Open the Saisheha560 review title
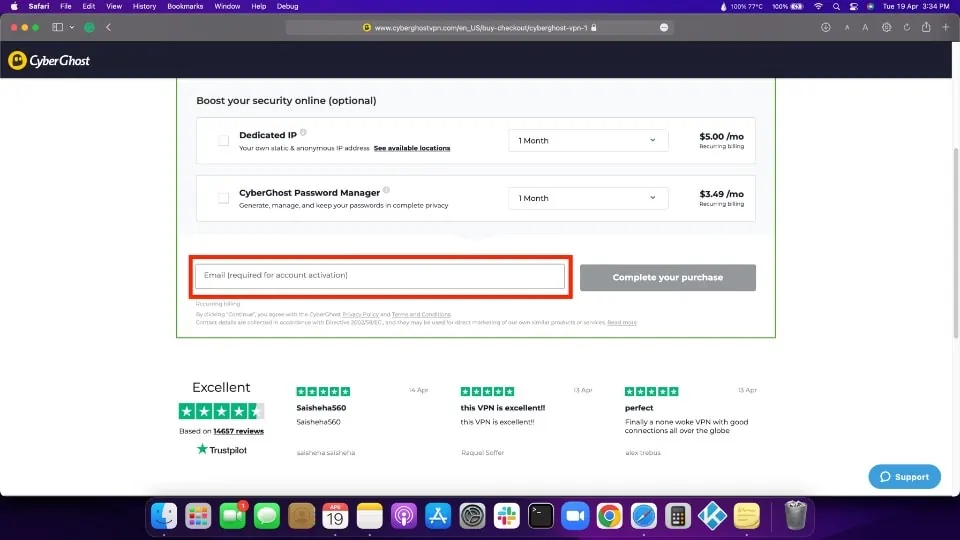This screenshot has height=540, width=960. pyautogui.click(x=321, y=408)
